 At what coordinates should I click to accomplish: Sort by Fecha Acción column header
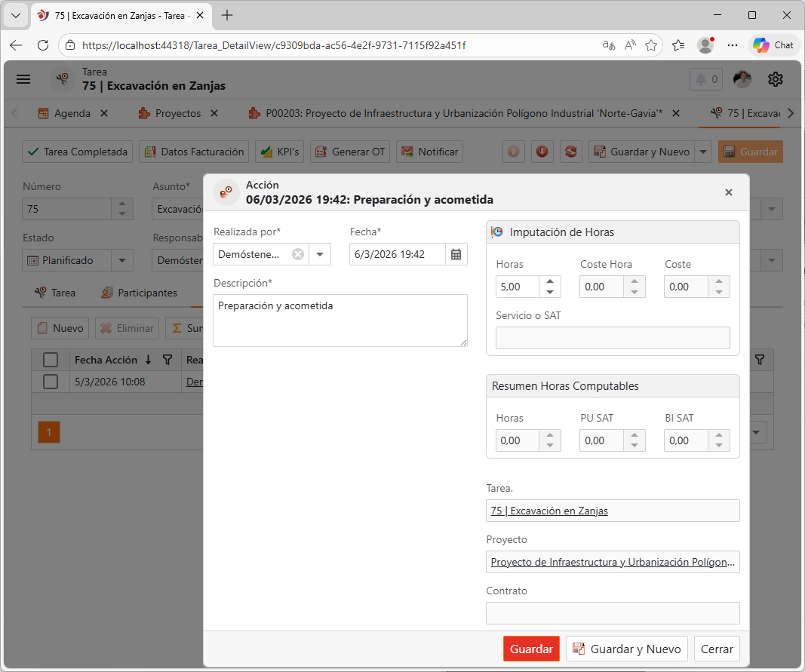click(106, 360)
